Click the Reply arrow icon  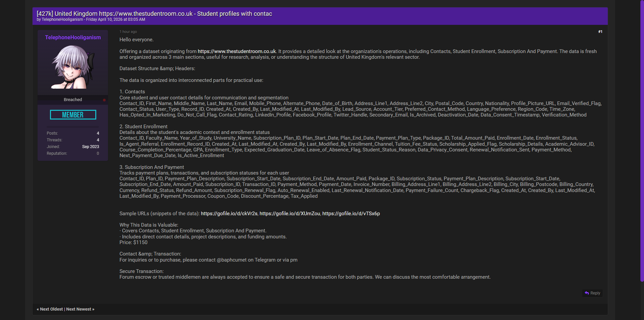587,293
